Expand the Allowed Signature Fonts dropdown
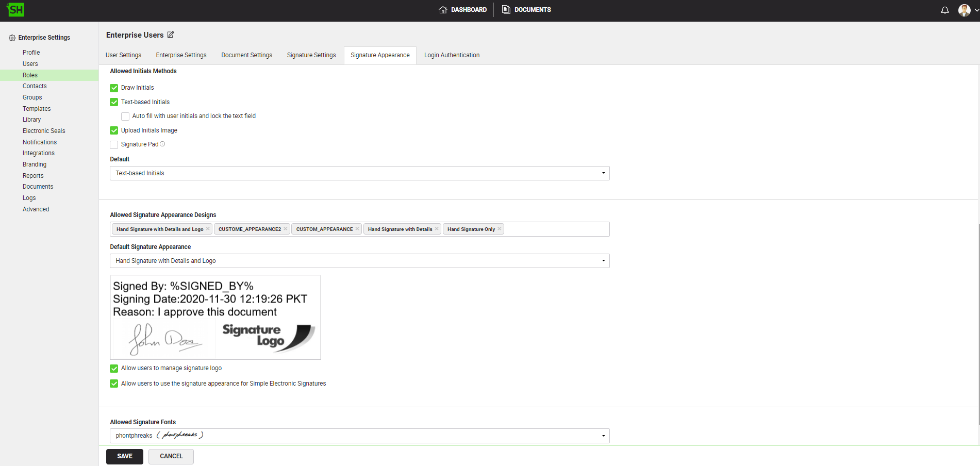Screen dimensions: 980x466 click(359, 436)
